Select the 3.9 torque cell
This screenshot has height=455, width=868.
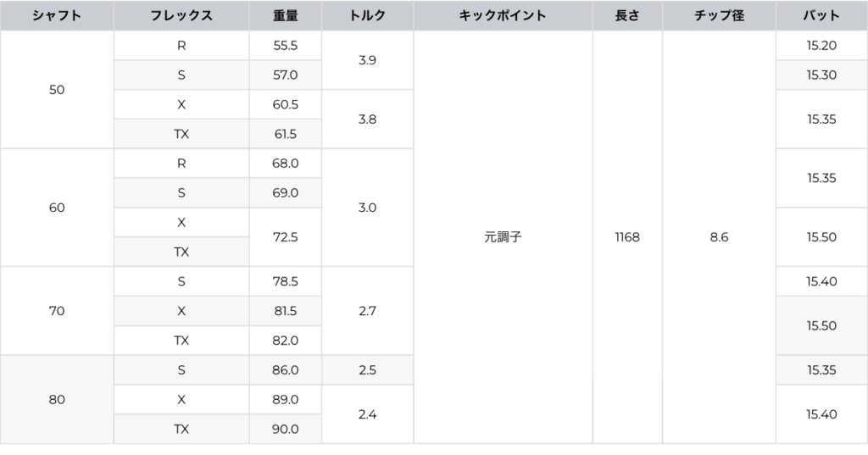(367, 60)
